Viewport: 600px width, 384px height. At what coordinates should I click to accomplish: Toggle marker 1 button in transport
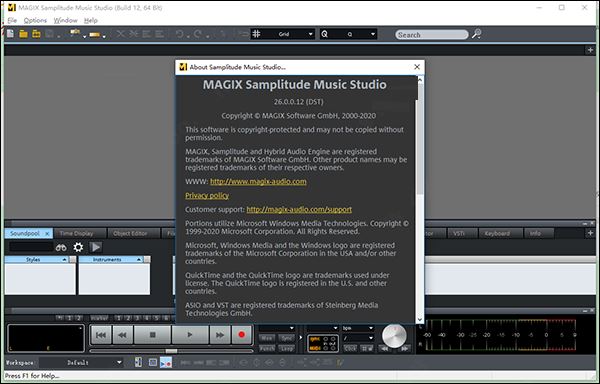point(119,318)
